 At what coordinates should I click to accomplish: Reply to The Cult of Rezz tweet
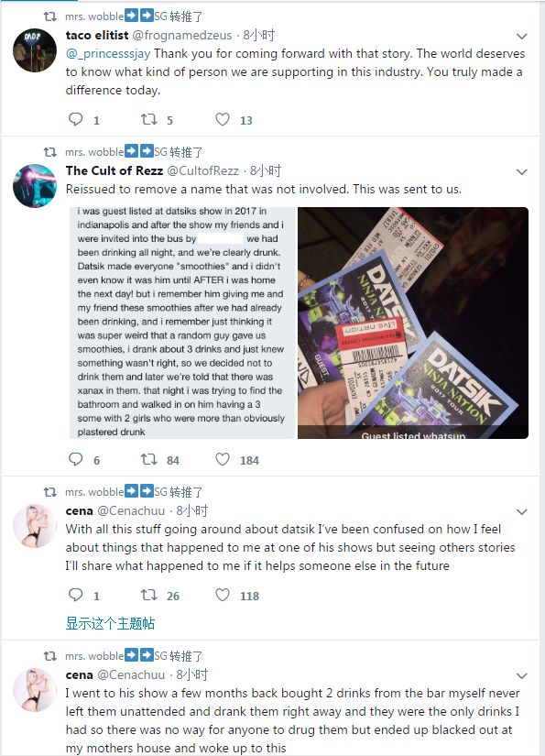(x=76, y=459)
